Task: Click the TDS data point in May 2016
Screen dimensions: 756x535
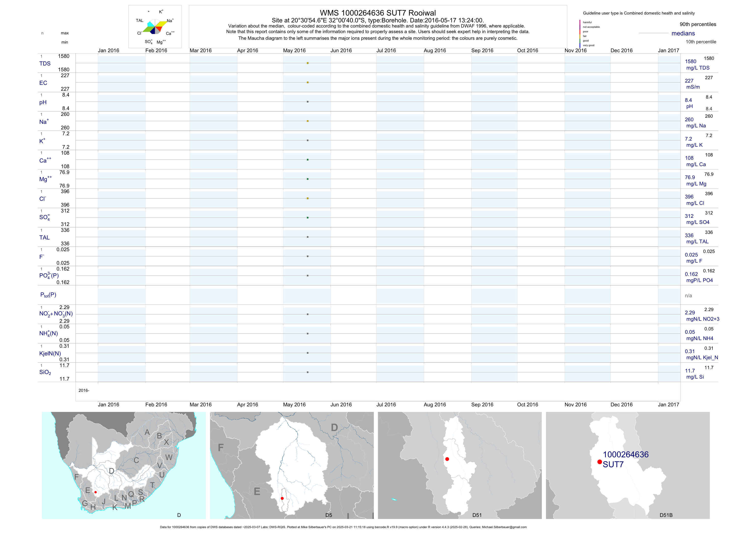Action: click(308, 63)
